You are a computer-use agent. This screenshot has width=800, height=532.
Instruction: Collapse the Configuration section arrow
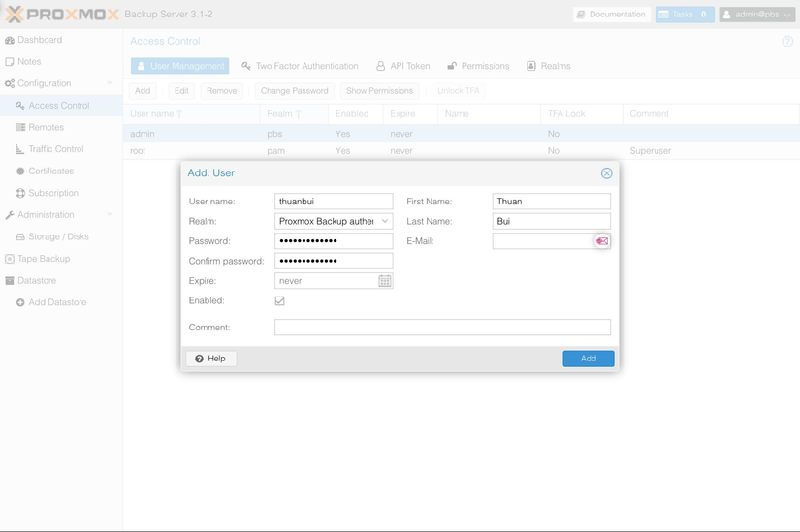click(x=110, y=83)
